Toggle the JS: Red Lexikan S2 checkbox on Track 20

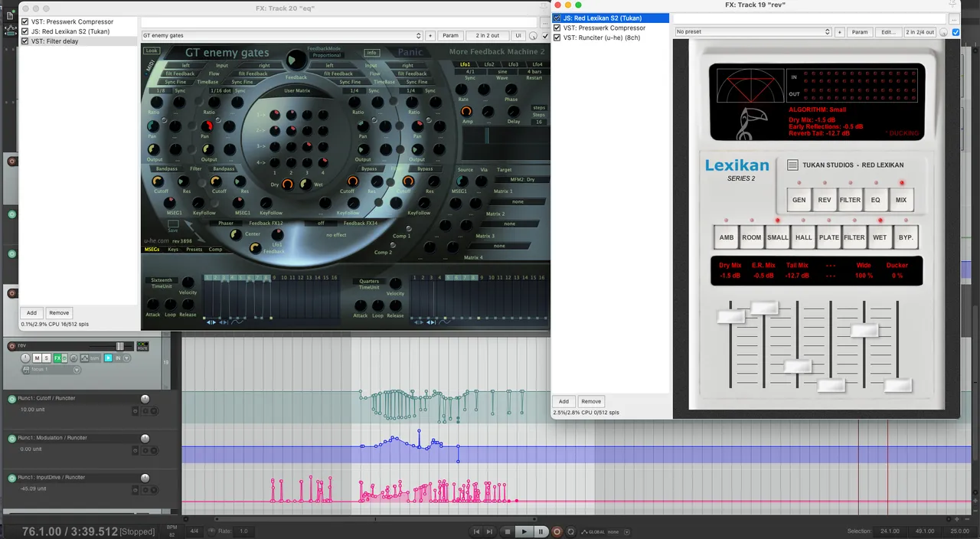click(x=24, y=31)
